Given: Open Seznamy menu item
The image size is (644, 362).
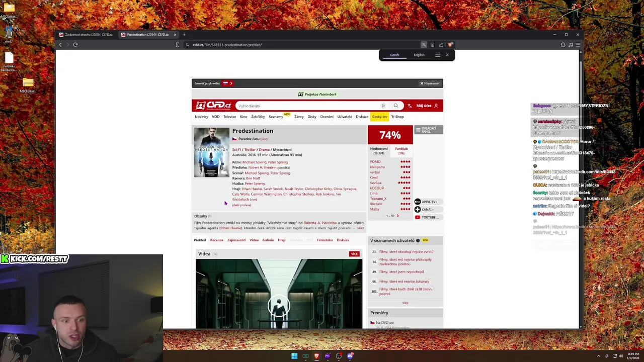Looking at the screenshot, I should click(x=276, y=117).
